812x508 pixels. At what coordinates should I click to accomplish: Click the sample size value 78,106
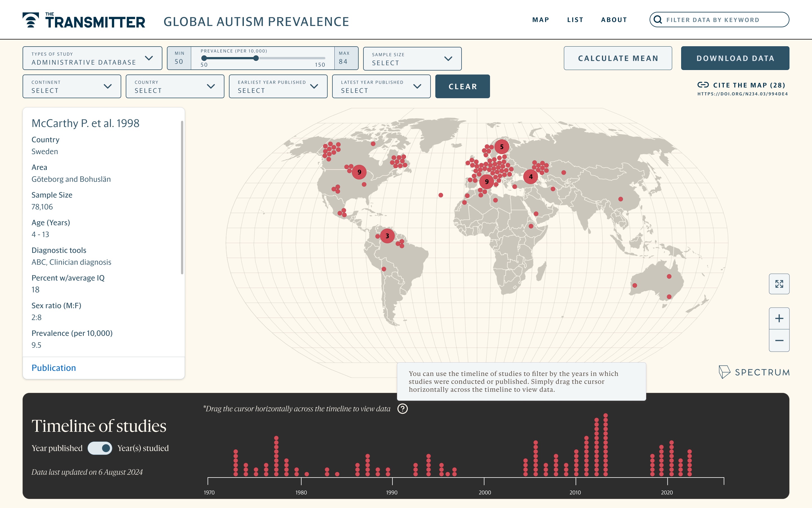click(42, 207)
